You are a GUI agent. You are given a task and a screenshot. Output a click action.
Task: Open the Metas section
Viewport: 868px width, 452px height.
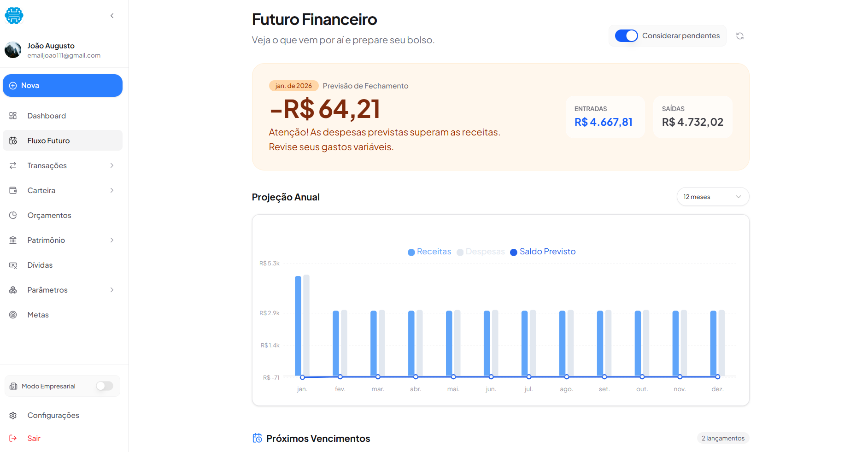pyautogui.click(x=38, y=315)
